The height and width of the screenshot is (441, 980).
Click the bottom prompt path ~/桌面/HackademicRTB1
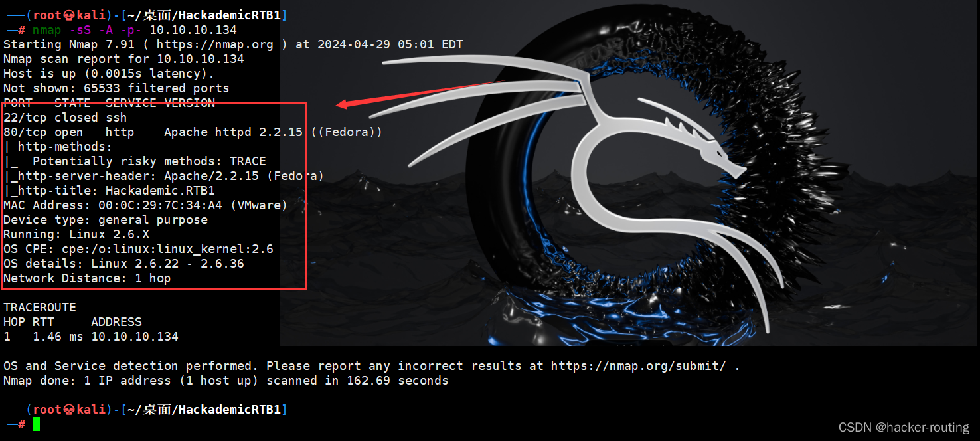pyautogui.click(x=204, y=410)
